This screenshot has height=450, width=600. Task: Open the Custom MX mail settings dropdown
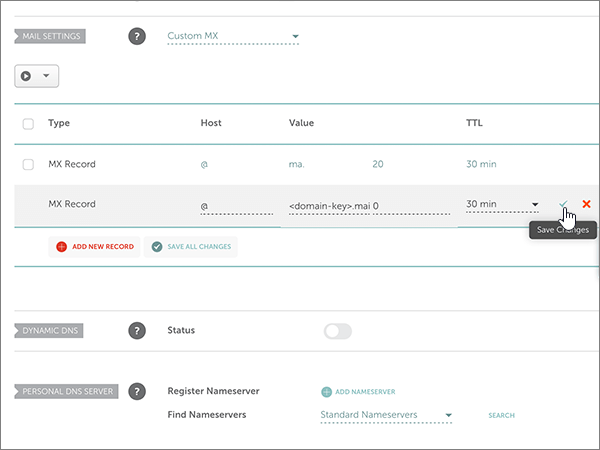[x=233, y=37]
